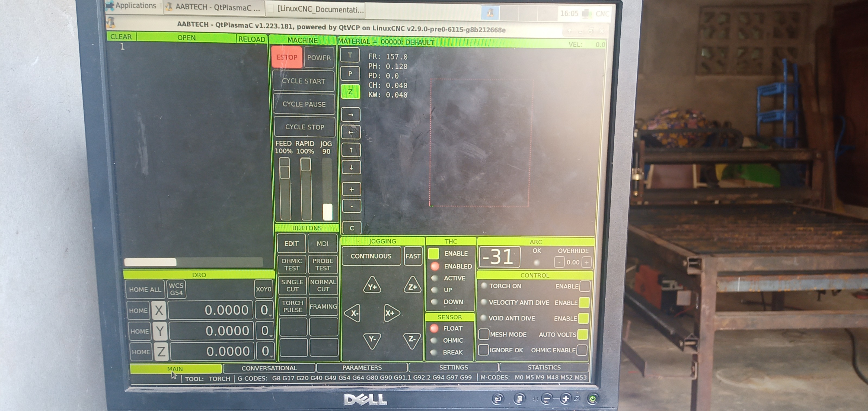Adjust the JOG speed slider
This screenshot has width=868, height=411.
coord(327,188)
